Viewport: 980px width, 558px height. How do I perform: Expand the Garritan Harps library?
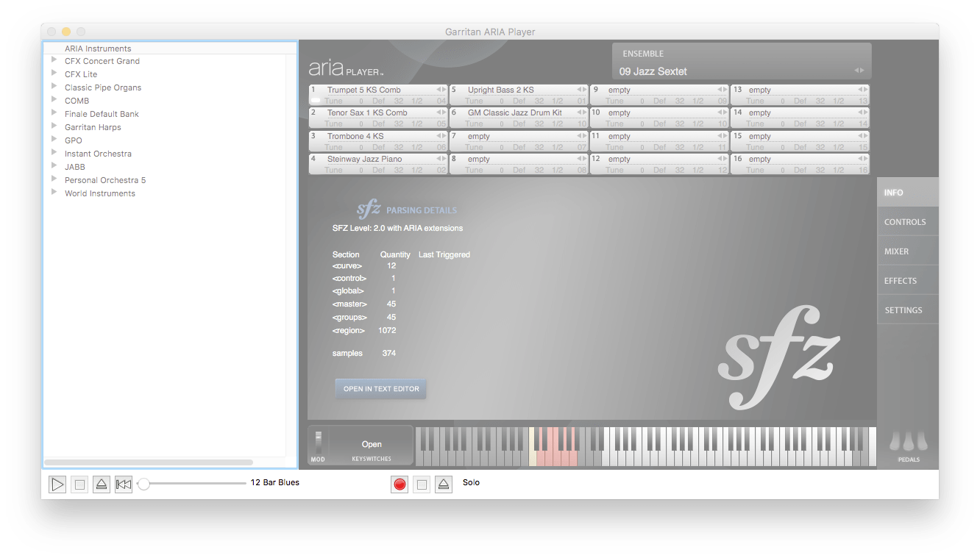click(54, 127)
